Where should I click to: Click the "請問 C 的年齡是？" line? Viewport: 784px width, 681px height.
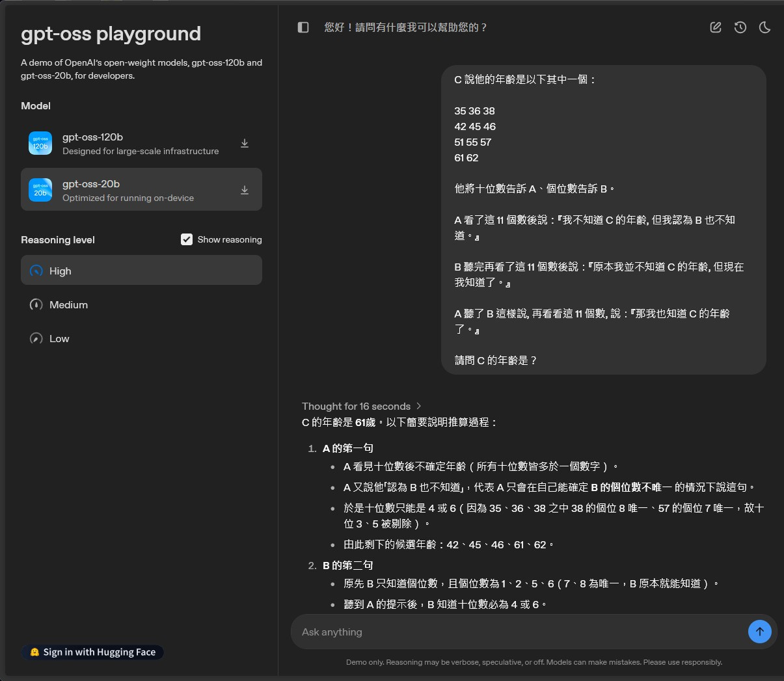[496, 360]
